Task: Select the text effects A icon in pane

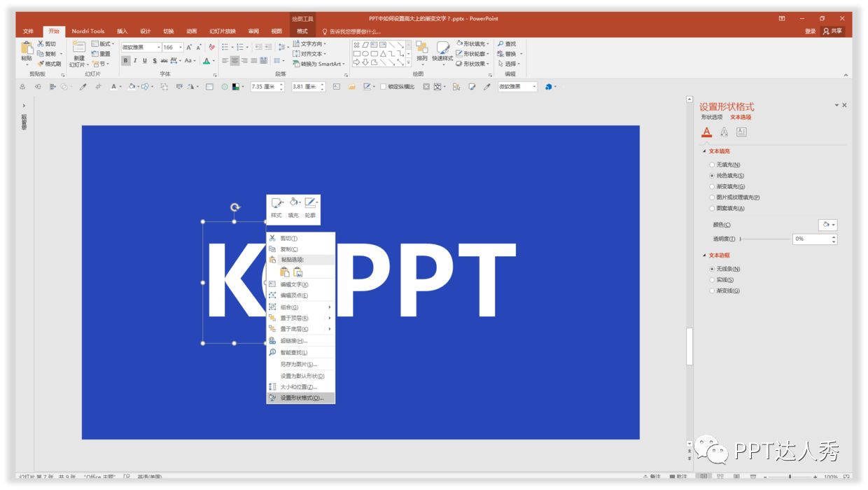Action: 724,132
